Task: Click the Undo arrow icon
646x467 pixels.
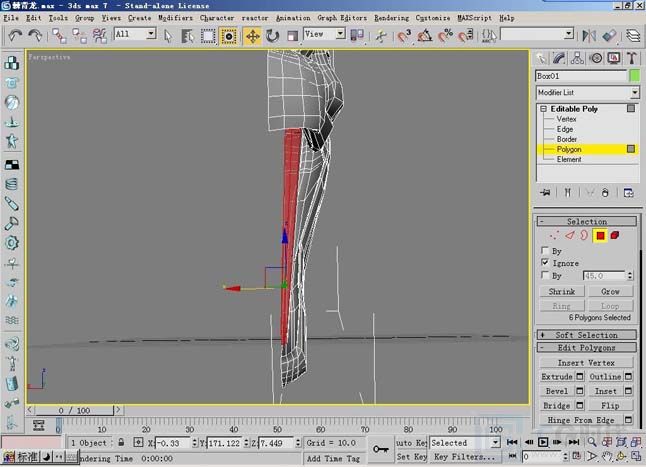Action: click(15, 36)
